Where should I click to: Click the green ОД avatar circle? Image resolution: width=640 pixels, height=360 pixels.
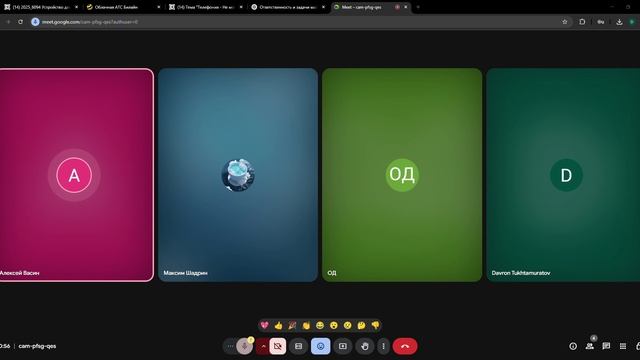[x=402, y=175]
